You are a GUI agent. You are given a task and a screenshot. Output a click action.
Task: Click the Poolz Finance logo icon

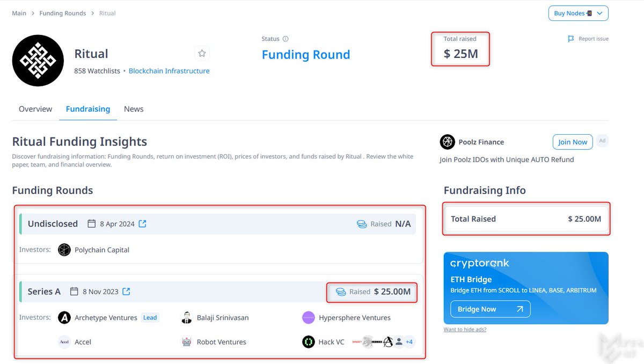pos(448,142)
